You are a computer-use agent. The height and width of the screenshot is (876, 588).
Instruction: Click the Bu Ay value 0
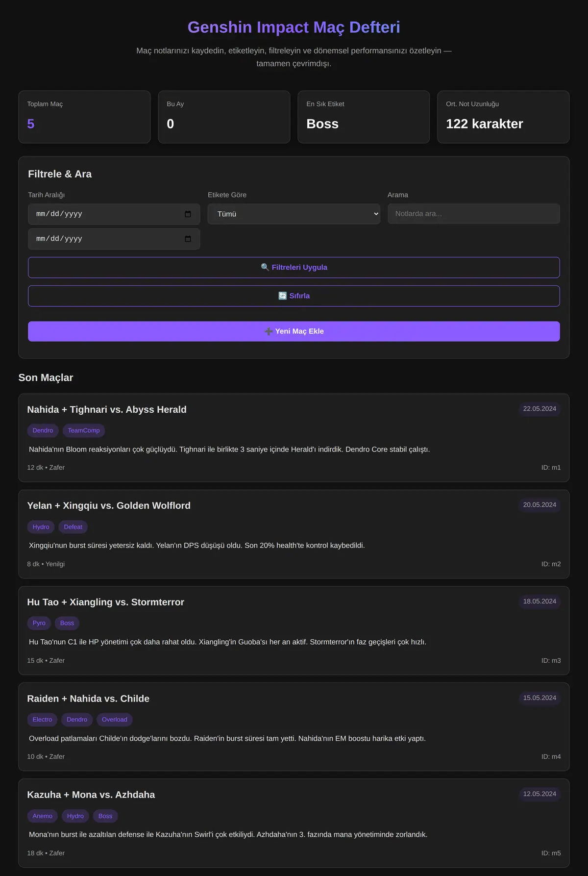tap(171, 124)
